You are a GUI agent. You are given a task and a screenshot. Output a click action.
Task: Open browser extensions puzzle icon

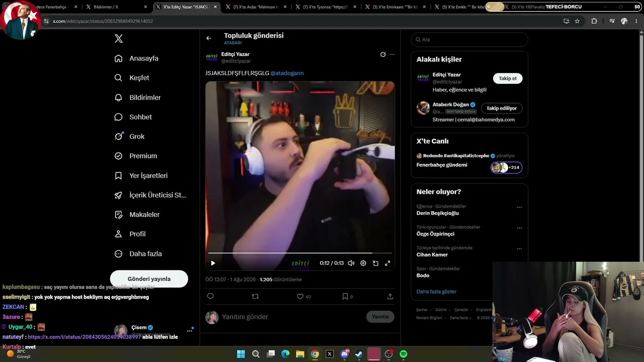tap(594, 21)
